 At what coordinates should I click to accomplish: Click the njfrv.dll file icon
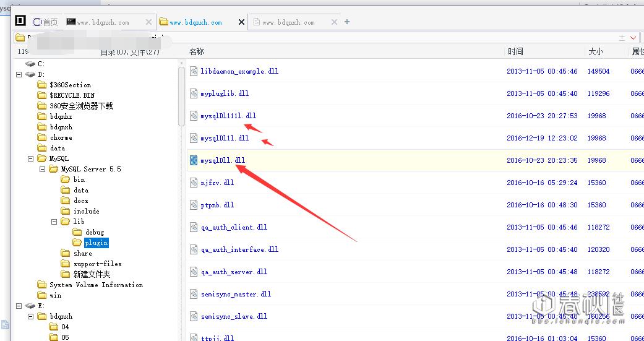pos(194,183)
